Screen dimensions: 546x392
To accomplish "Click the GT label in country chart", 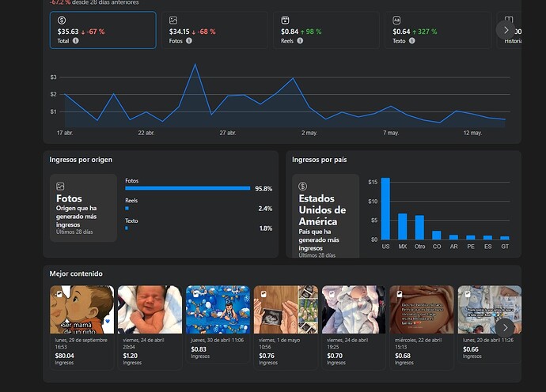I will click(505, 247).
